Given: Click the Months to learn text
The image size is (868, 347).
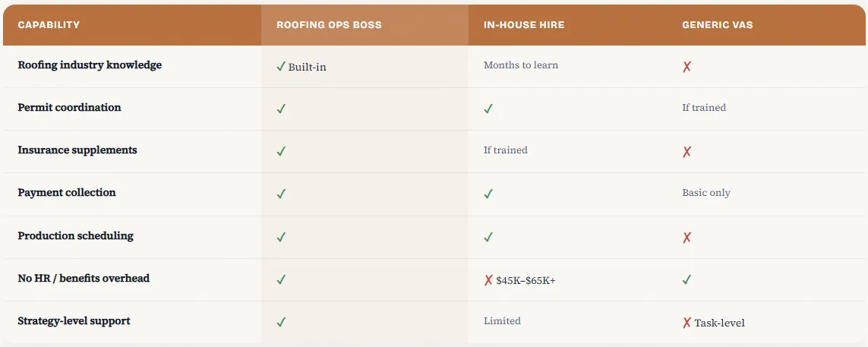Looking at the screenshot, I should point(520,65).
